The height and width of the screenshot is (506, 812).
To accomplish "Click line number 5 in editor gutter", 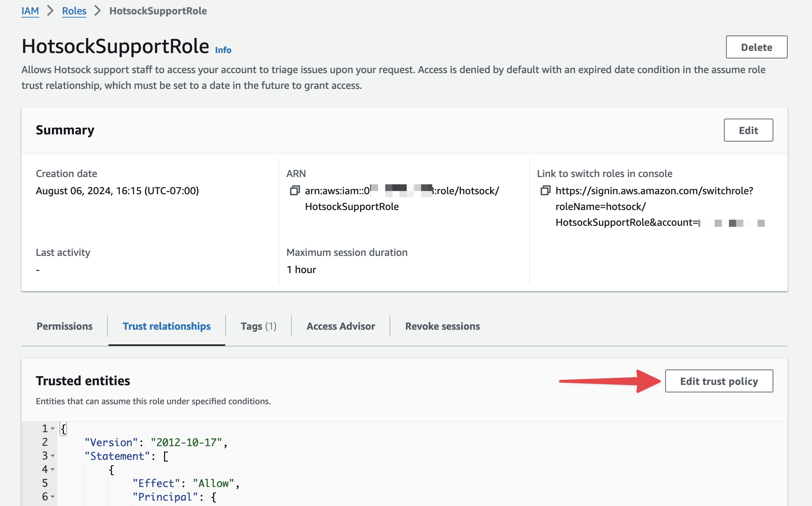I will [45, 483].
